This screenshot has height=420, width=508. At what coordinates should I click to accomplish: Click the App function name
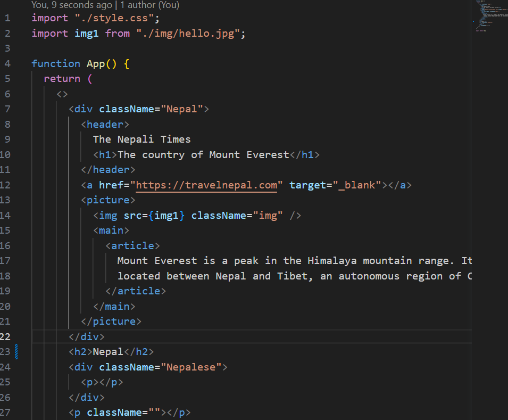[96, 64]
